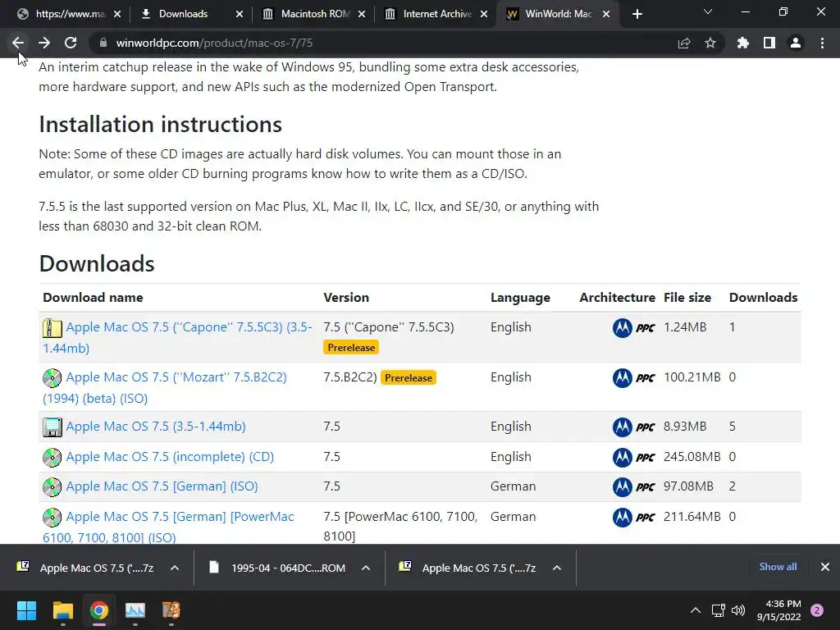Share this page icon
840x630 pixels.
(684, 43)
